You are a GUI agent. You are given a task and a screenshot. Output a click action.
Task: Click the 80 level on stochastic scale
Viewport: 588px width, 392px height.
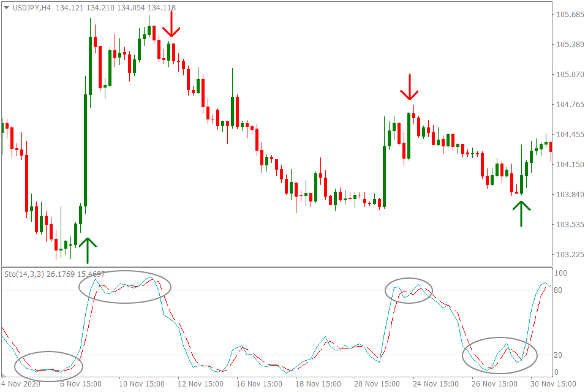pyautogui.click(x=558, y=290)
